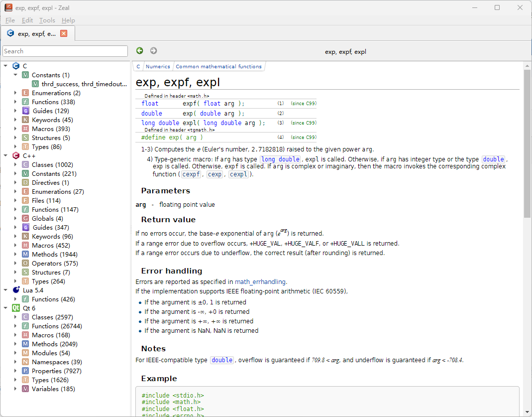Click the icon beside C++ Operators (575)
This screenshot has height=417, width=532.
(x=25, y=263)
